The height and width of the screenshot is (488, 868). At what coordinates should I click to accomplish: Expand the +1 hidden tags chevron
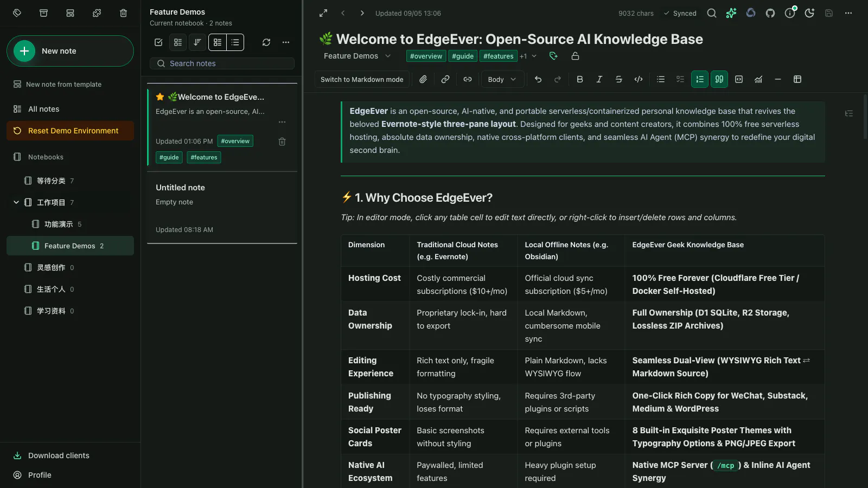(x=534, y=56)
